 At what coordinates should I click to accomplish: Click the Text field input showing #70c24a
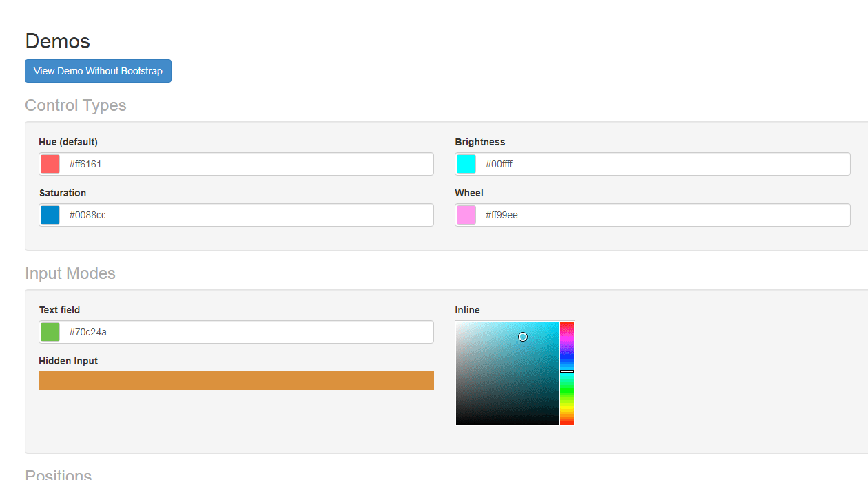tap(236, 332)
